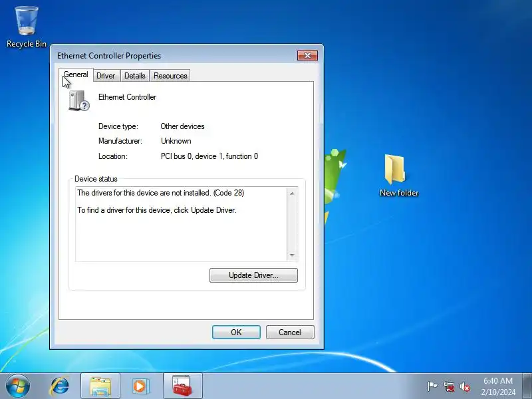Launch Internet Explorer from taskbar
532x399 pixels.
pyautogui.click(x=60, y=386)
